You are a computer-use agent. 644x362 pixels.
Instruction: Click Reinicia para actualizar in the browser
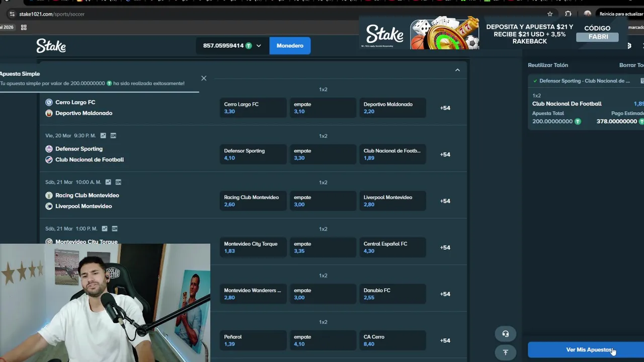coord(621,14)
